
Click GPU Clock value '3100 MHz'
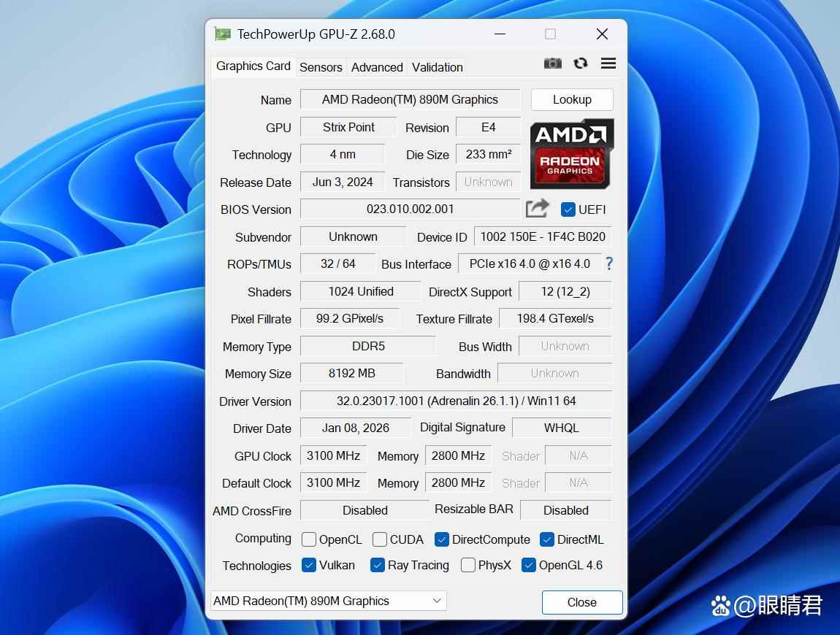(x=333, y=455)
